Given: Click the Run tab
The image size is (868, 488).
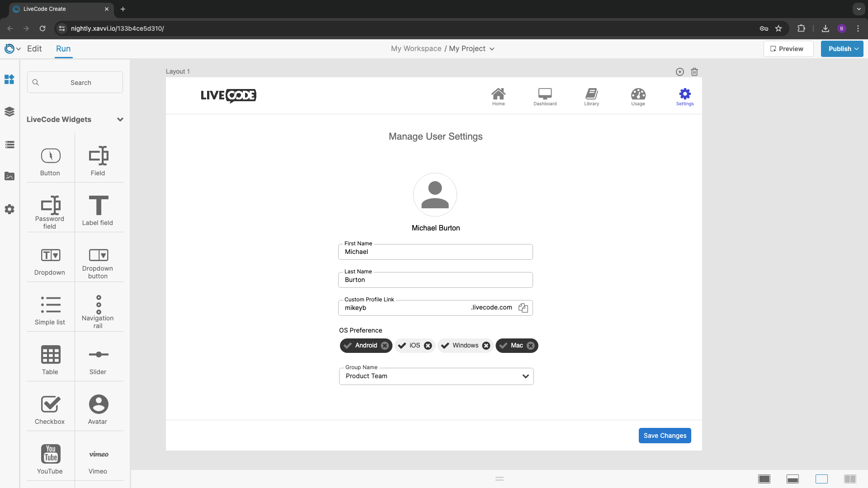Looking at the screenshot, I should (63, 49).
